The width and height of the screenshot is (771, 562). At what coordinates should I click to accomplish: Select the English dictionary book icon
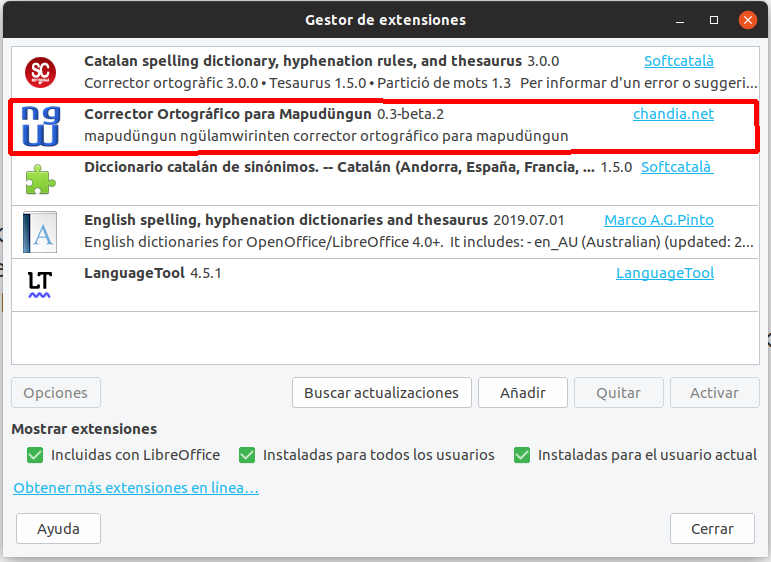(40, 232)
